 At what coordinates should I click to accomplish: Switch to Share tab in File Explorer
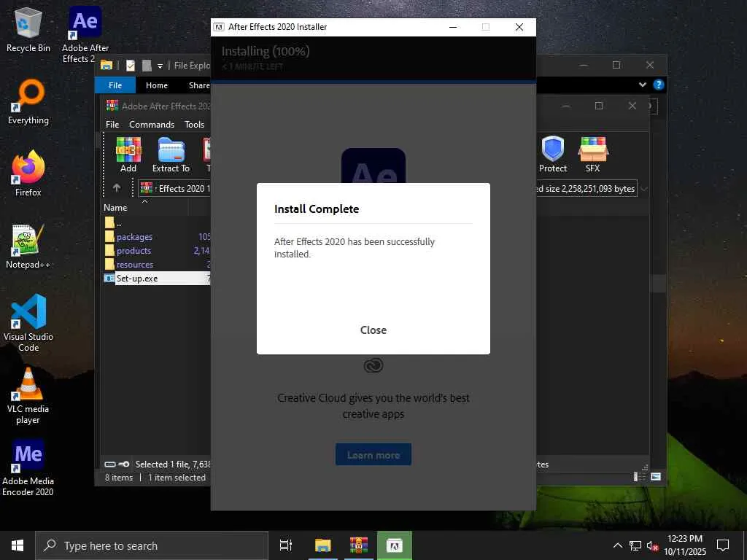coord(199,85)
